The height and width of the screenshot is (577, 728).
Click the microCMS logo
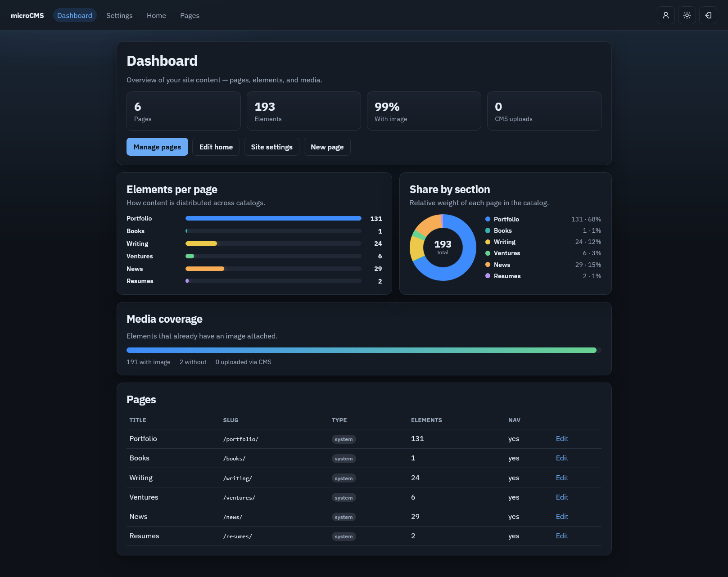[27, 15]
